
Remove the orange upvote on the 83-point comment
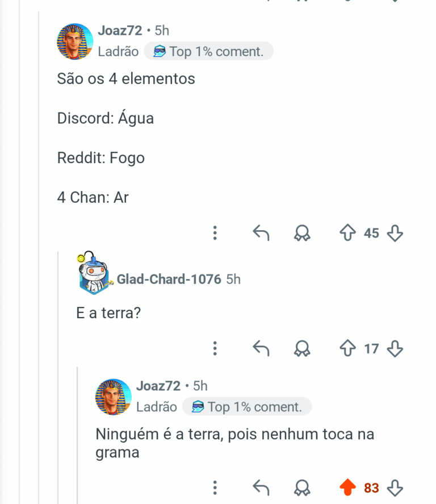click(347, 488)
